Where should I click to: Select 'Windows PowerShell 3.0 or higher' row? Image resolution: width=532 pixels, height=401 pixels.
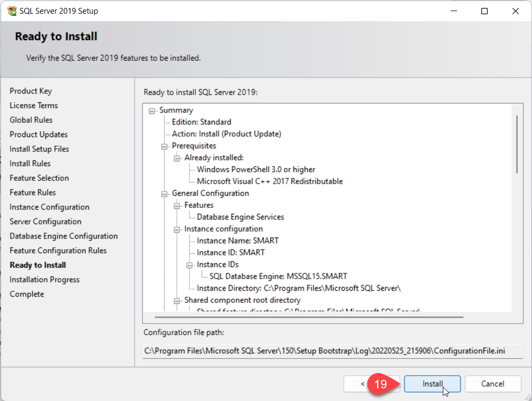click(x=256, y=169)
